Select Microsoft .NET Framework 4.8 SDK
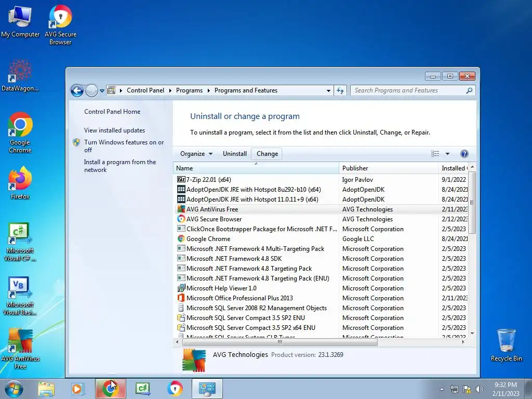 point(321,258)
